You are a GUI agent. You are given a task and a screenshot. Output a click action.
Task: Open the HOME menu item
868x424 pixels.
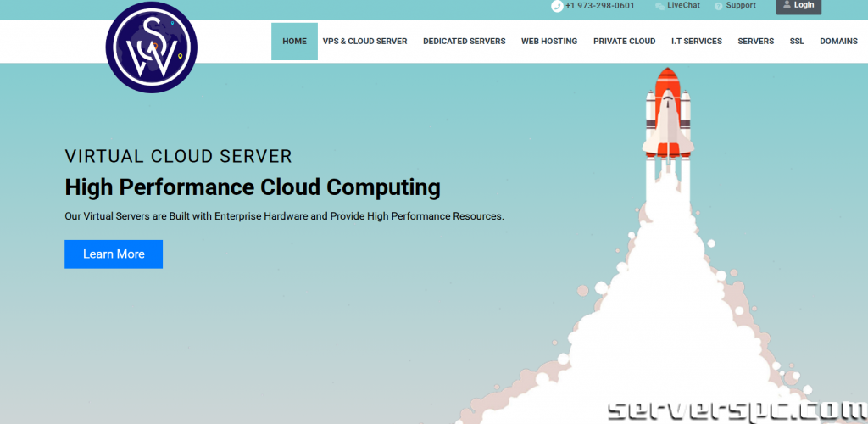point(294,41)
